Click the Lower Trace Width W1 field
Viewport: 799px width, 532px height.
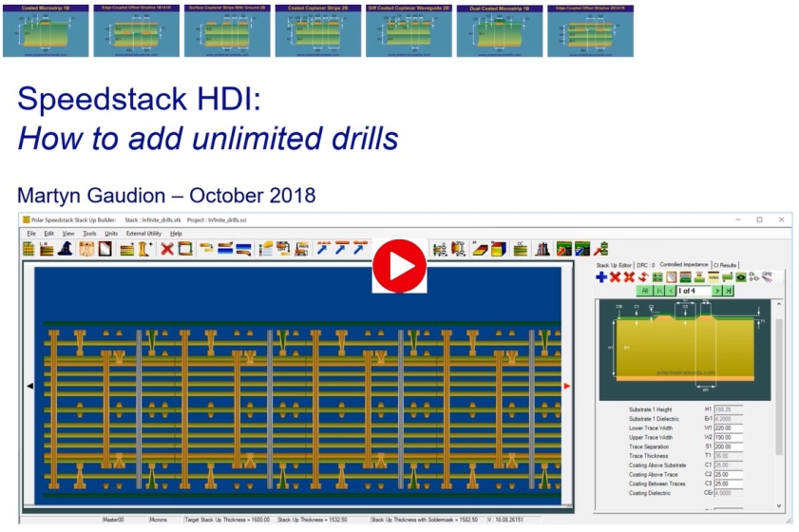pos(728,428)
